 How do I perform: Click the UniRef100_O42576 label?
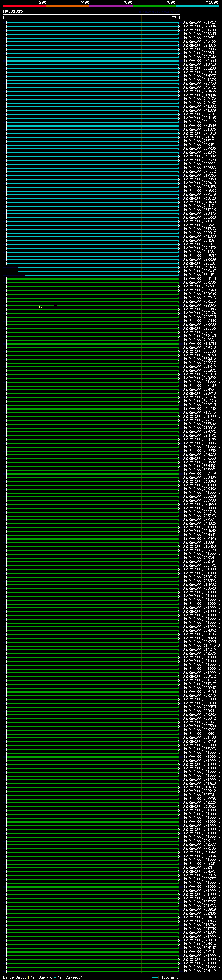[x=199, y=654]
